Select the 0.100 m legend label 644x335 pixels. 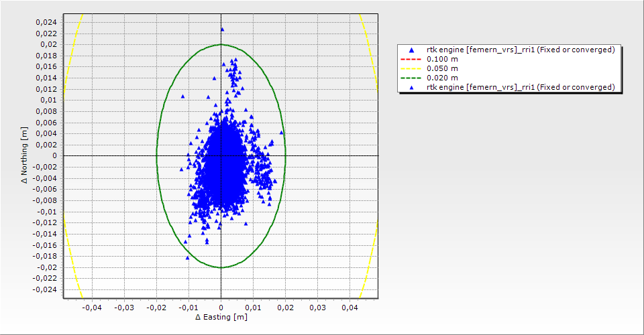click(x=442, y=59)
